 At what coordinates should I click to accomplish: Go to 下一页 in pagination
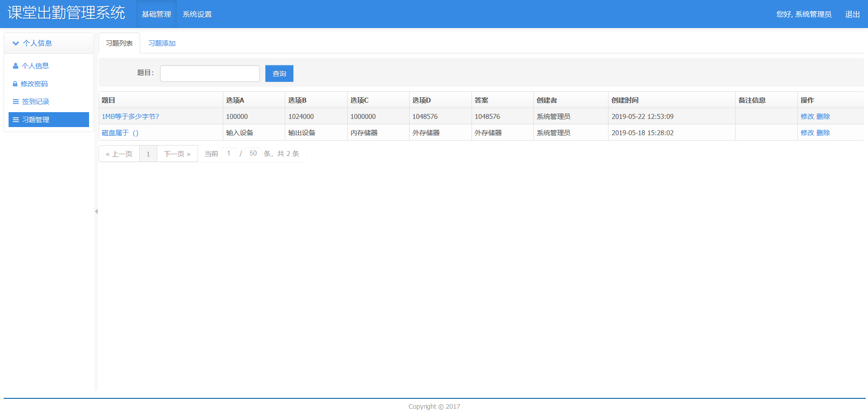177,154
